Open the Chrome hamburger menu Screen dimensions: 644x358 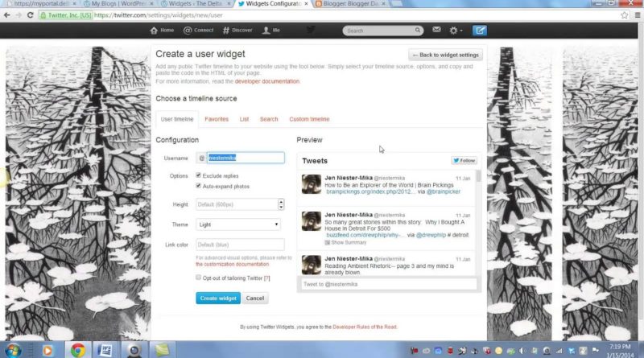(x=638, y=15)
